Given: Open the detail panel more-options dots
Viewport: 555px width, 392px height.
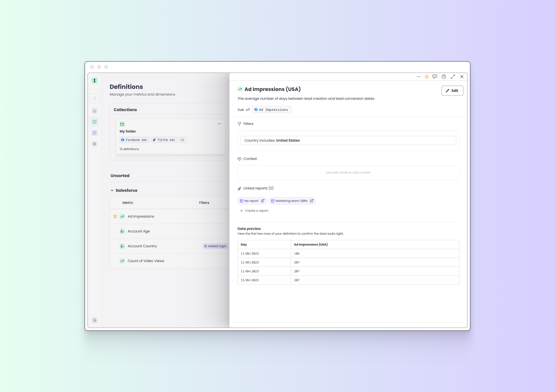Looking at the screenshot, I should (419, 77).
